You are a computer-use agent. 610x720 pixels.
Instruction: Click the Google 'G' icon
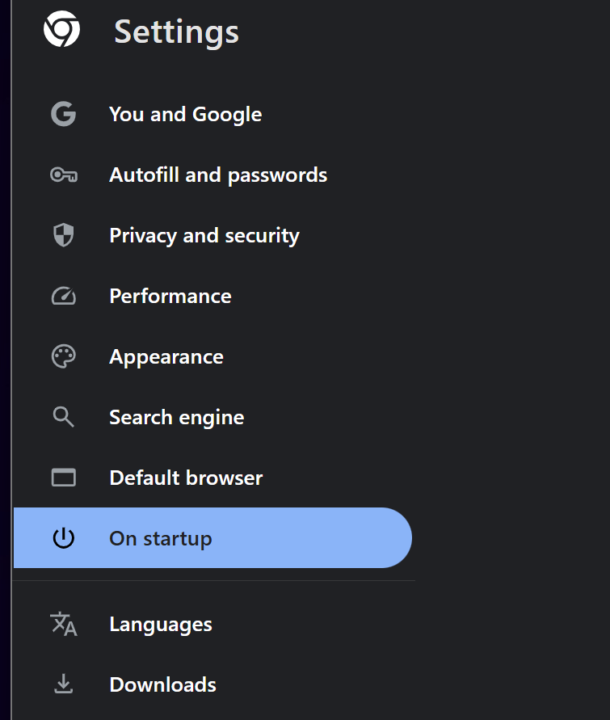click(x=63, y=115)
